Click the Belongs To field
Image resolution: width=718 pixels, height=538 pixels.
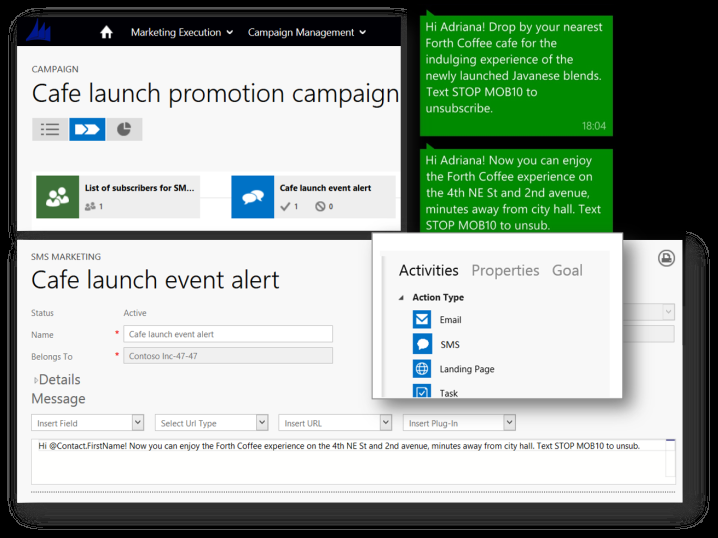pyautogui.click(x=228, y=356)
